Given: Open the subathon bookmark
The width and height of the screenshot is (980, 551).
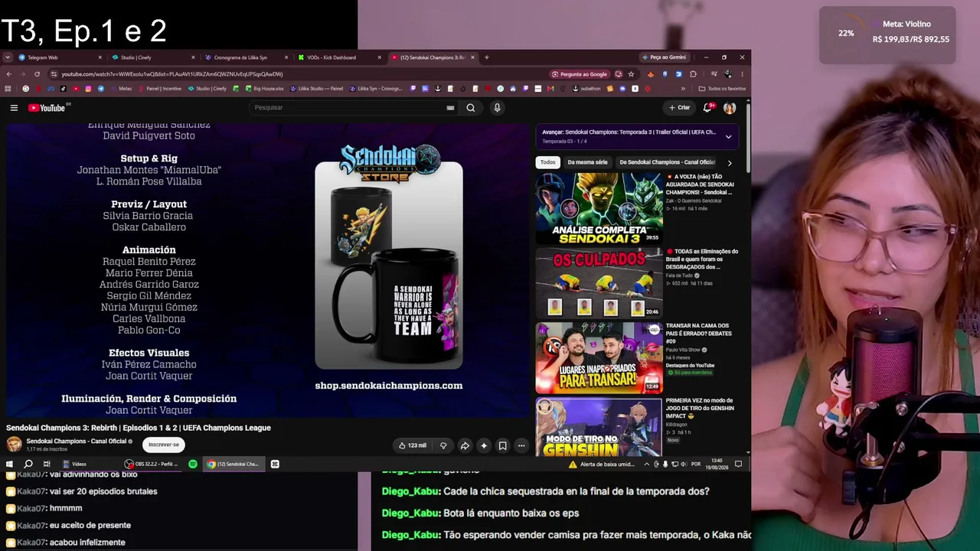Looking at the screenshot, I should (x=586, y=89).
